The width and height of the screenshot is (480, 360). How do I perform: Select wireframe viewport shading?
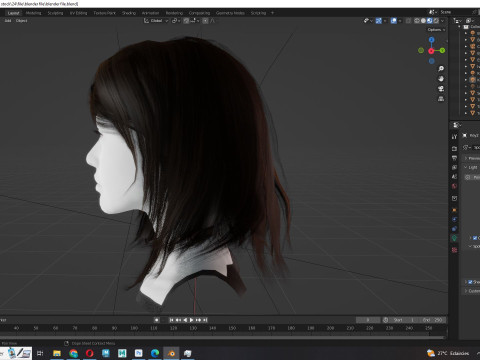(417, 21)
